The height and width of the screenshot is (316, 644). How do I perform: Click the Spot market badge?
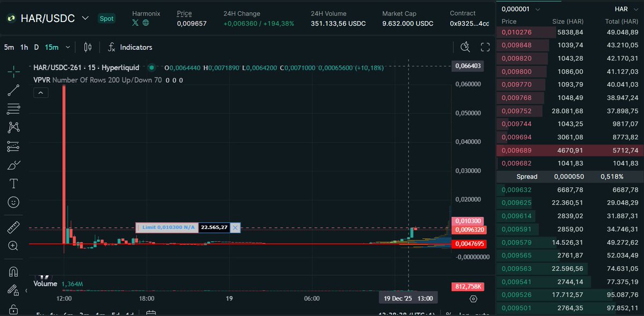[x=106, y=18]
